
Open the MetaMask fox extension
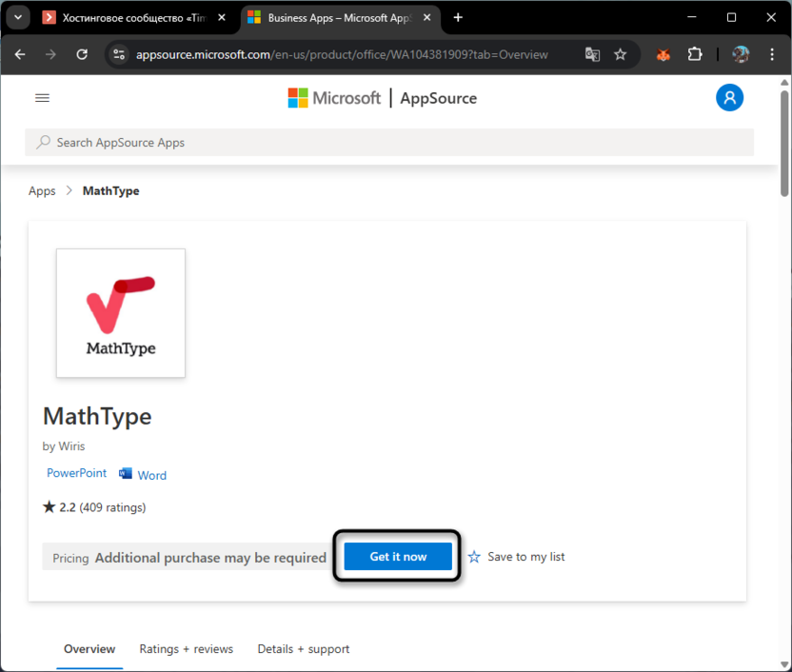[x=663, y=54]
